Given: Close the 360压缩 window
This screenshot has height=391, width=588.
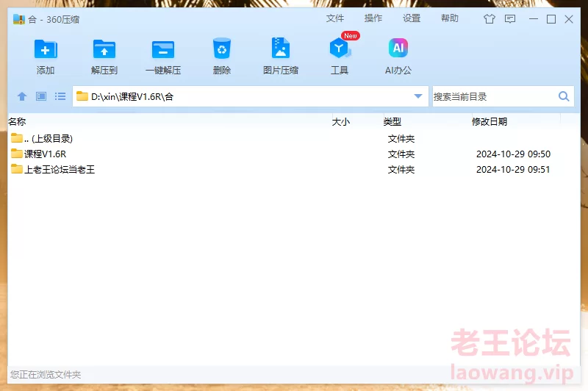Looking at the screenshot, I should click(x=568, y=19).
